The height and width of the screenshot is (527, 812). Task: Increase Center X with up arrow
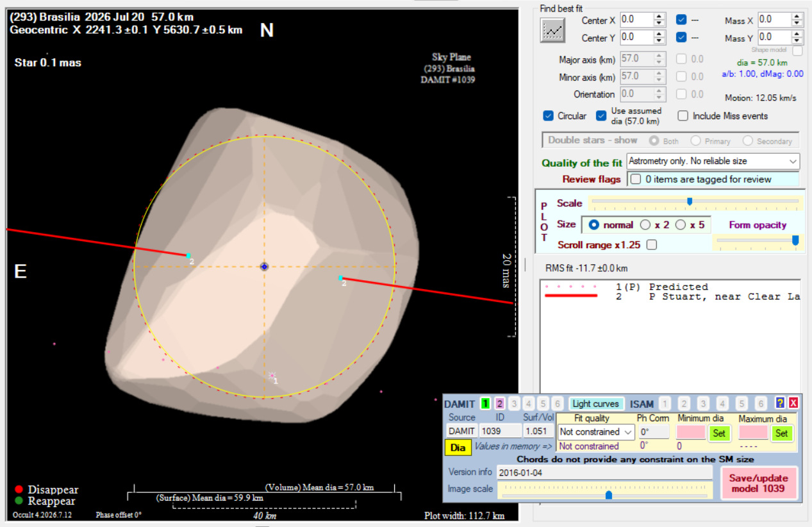tap(659, 17)
